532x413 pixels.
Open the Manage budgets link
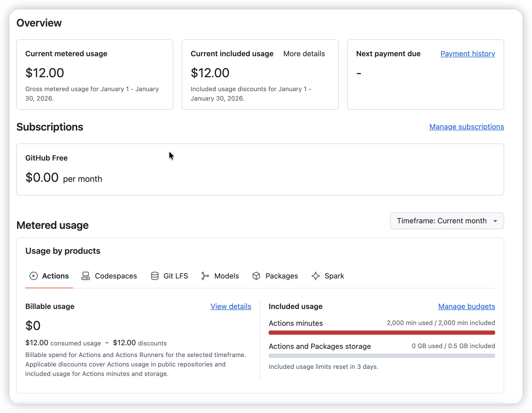(467, 306)
